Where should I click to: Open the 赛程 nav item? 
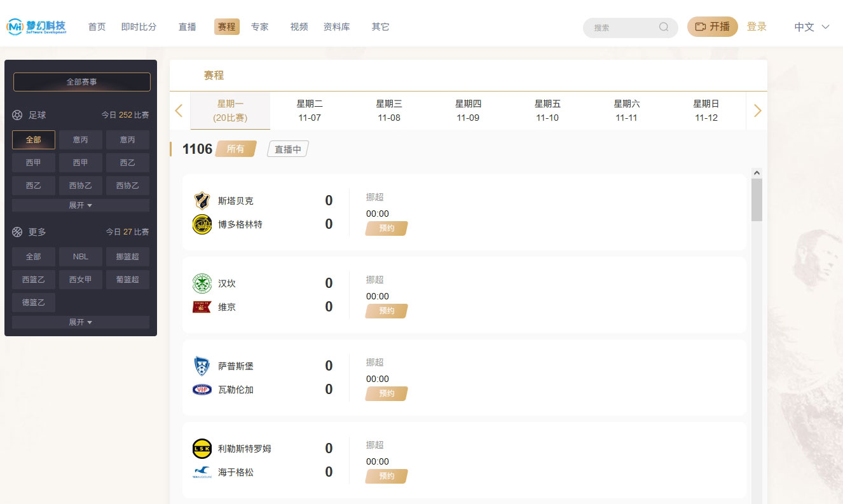pyautogui.click(x=227, y=27)
